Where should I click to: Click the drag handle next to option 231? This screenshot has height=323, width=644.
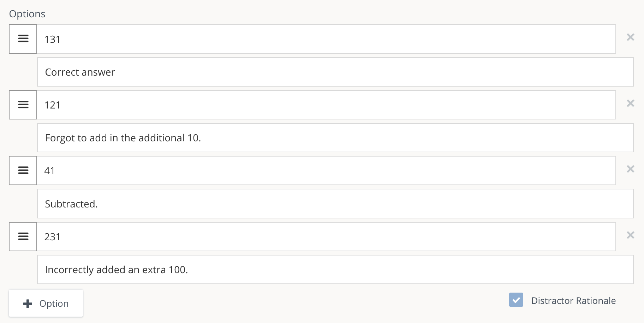pyautogui.click(x=23, y=236)
